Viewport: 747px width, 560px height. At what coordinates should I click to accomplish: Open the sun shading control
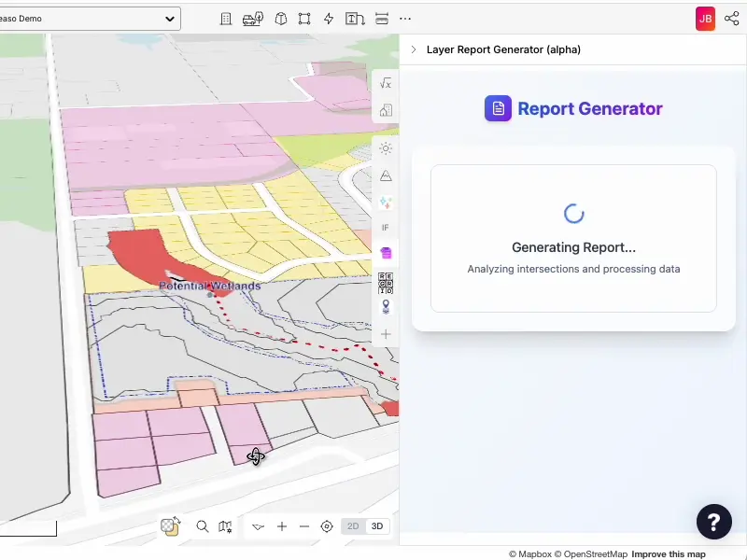click(386, 148)
